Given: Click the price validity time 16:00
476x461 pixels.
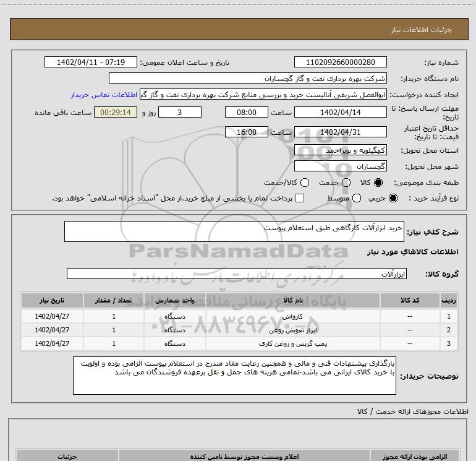Looking at the screenshot, I should 247,132.
